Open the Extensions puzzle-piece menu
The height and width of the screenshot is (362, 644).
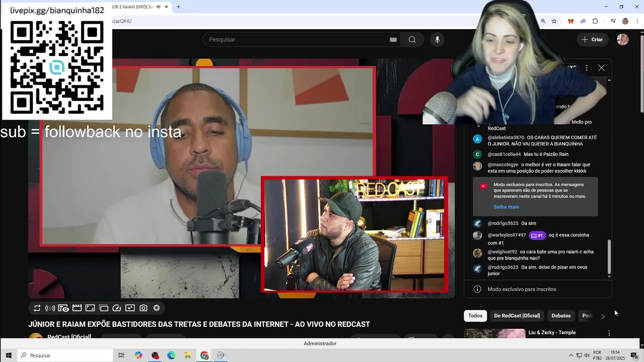[595, 21]
